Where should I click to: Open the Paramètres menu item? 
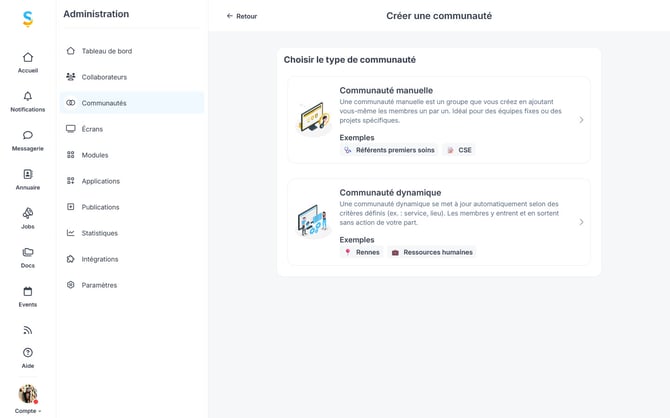click(x=99, y=285)
